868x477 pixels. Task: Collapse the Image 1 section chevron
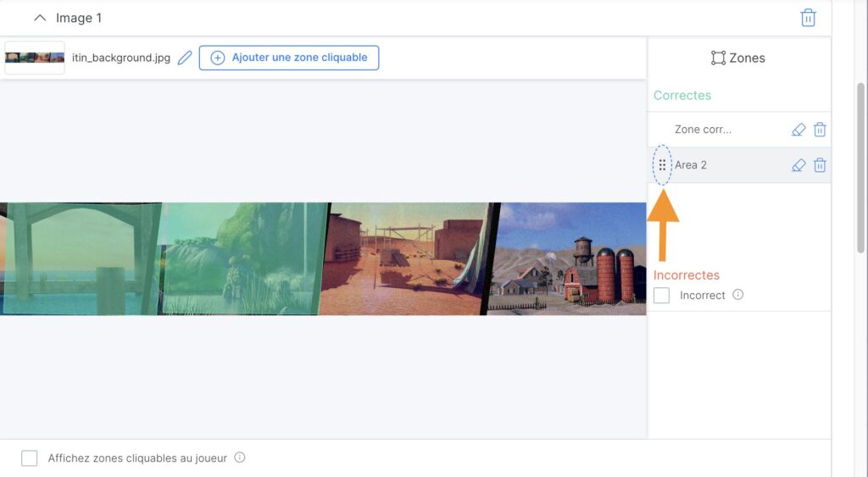click(x=39, y=18)
